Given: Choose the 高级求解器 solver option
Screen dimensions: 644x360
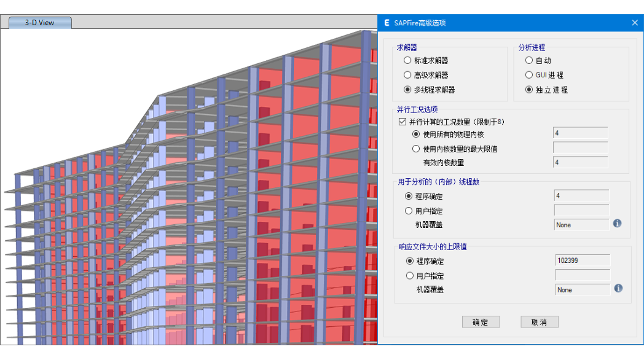Looking at the screenshot, I should [x=407, y=75].
